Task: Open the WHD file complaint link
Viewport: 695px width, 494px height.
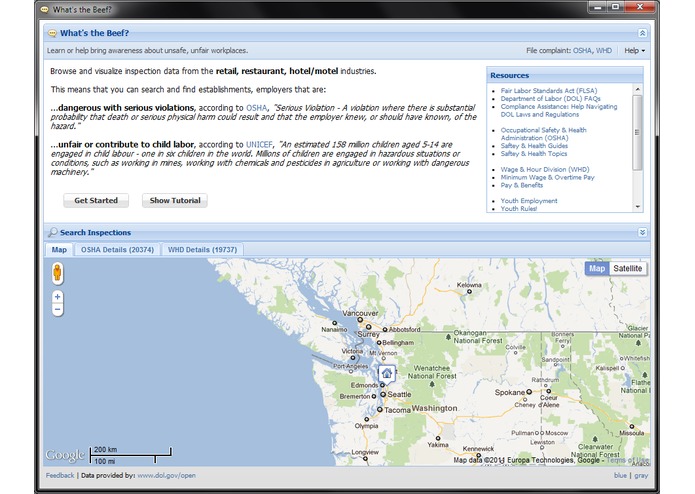Action: [604, 51]
